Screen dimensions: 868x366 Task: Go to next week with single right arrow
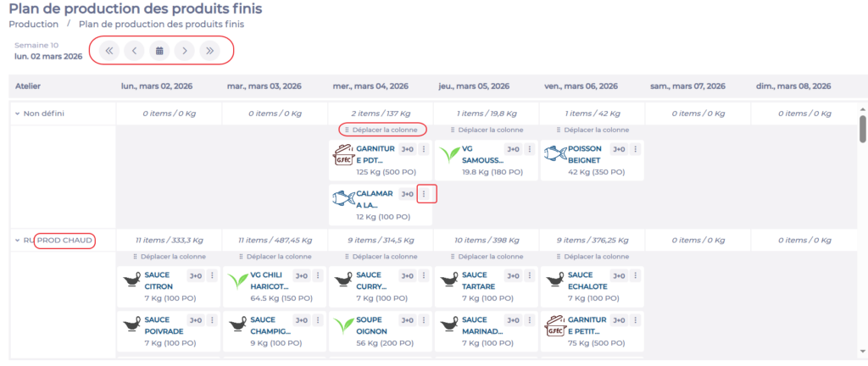184,51
